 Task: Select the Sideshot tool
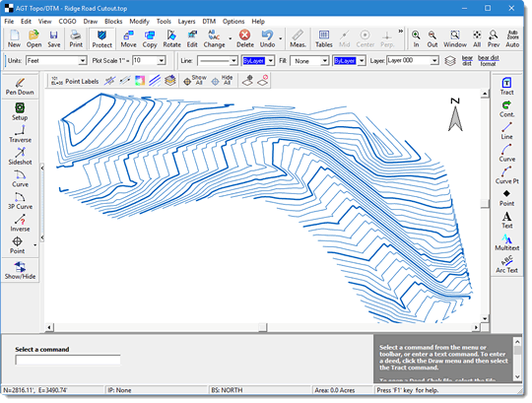[20, 157]
